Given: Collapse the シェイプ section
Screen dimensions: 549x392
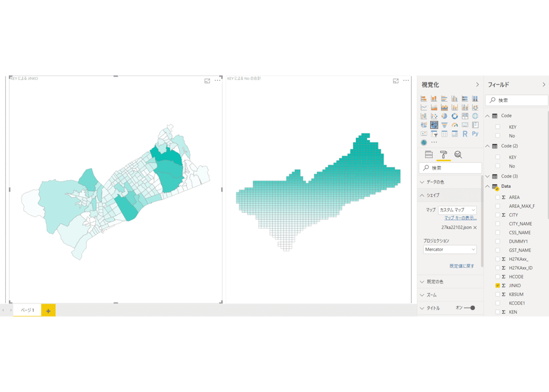Looking at the screenshot, I should pyautogui.click(x=450, y=195).
